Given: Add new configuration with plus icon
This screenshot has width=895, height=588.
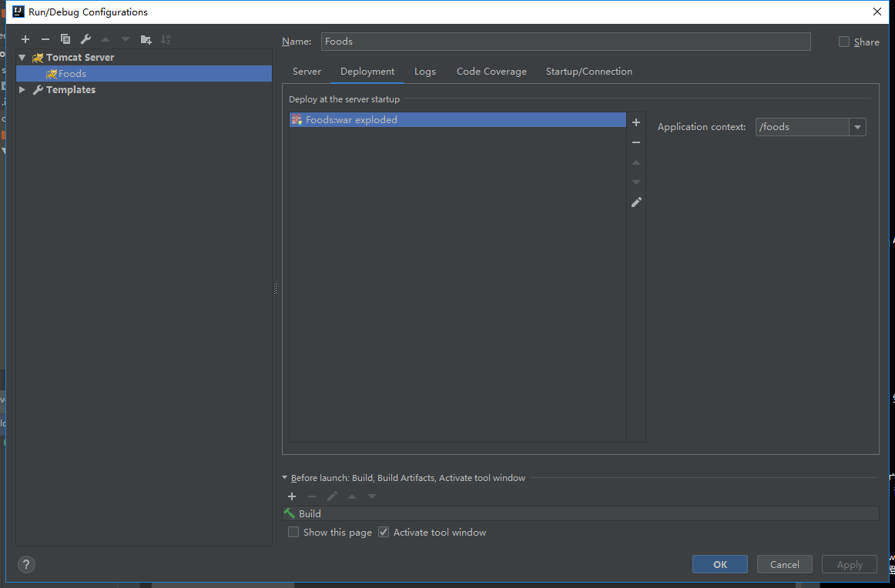Looking at the screenshot, I should (25, 39).
